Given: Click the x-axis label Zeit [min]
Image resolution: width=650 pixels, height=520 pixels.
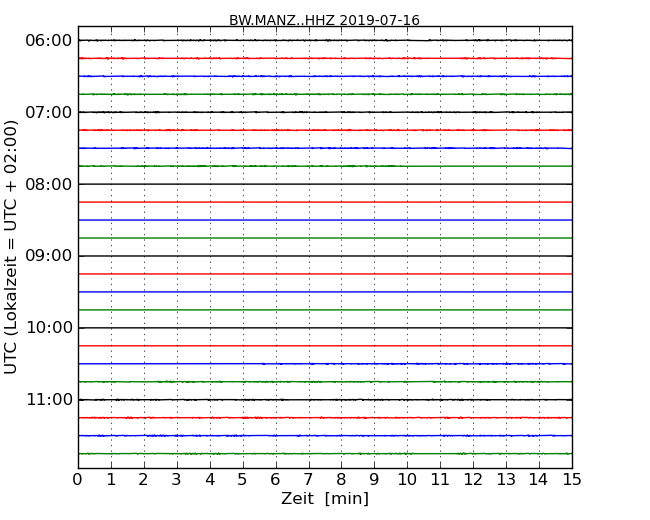Looking at the screenshot, I should 325,498.
